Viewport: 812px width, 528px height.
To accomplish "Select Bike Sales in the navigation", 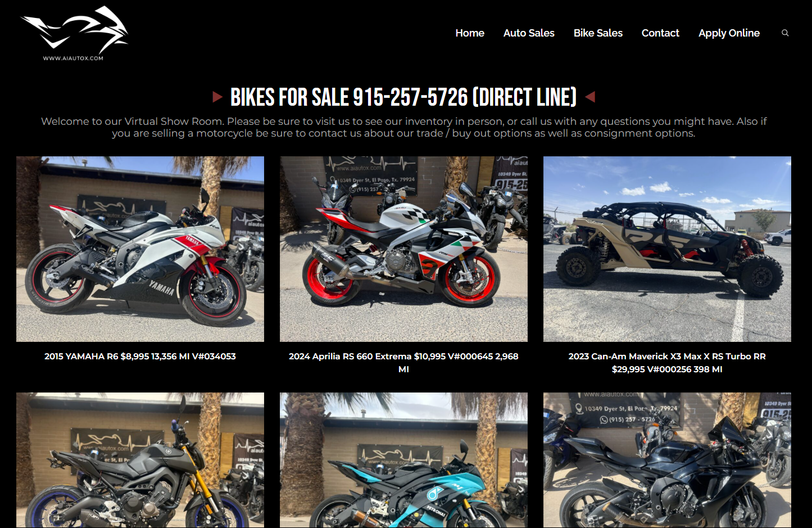I will click(598, 33).
